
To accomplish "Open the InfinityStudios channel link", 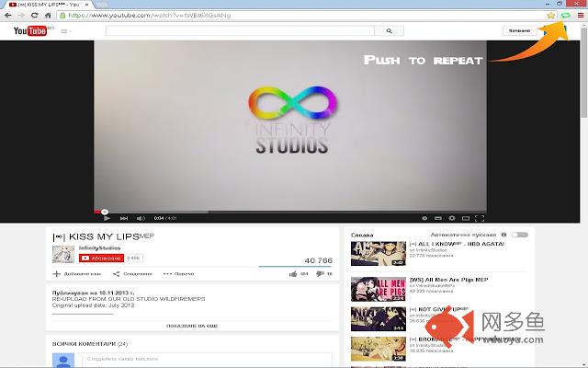I will click(100, 247).
